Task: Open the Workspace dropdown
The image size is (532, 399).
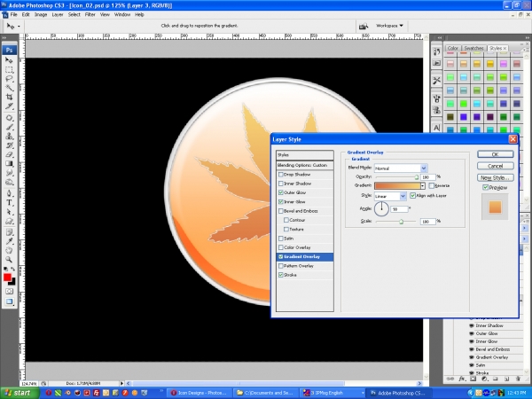Action: (x=389, y=26)
